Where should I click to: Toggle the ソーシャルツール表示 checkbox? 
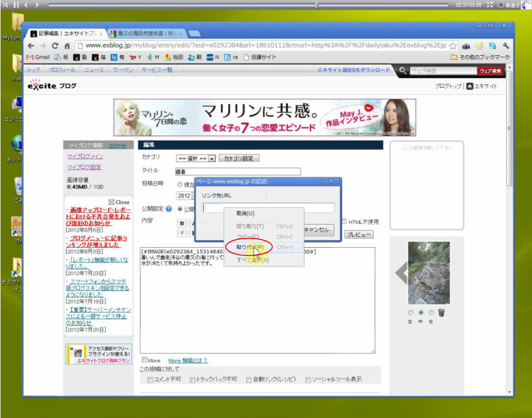coord(308,379)
